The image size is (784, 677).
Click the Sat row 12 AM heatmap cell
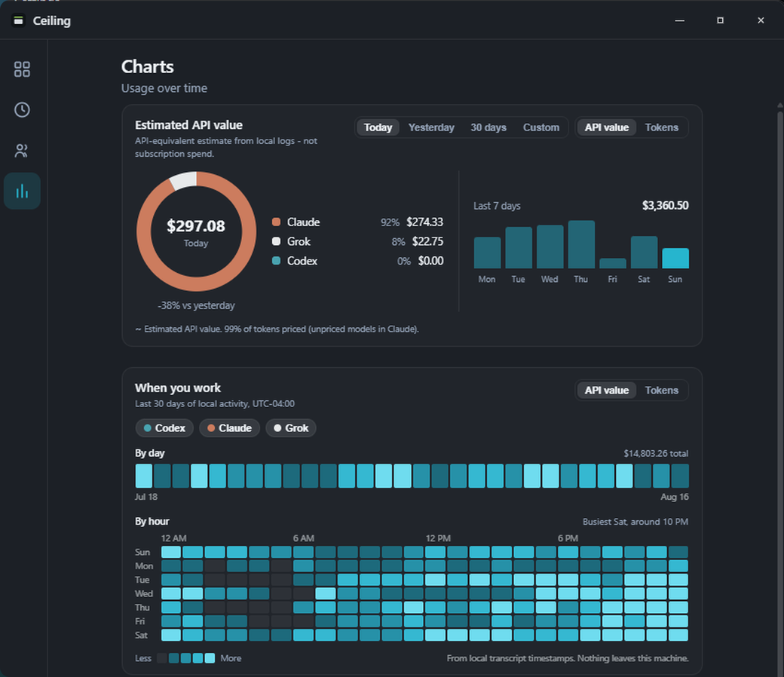click(x=171, y=635)
